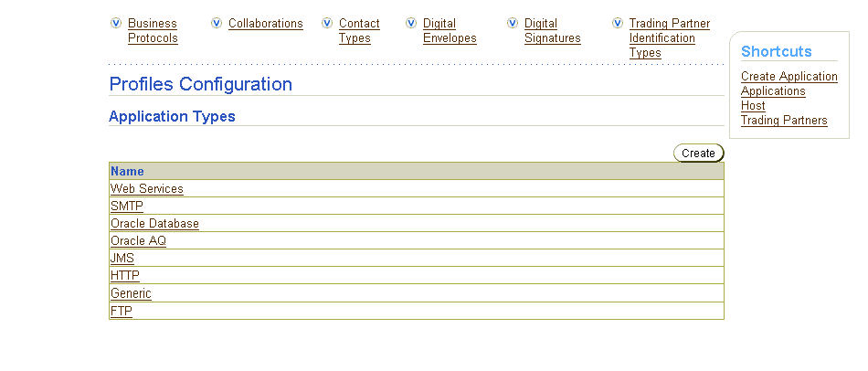
Task: Select the SMTP application type
Action: (127, 207)
